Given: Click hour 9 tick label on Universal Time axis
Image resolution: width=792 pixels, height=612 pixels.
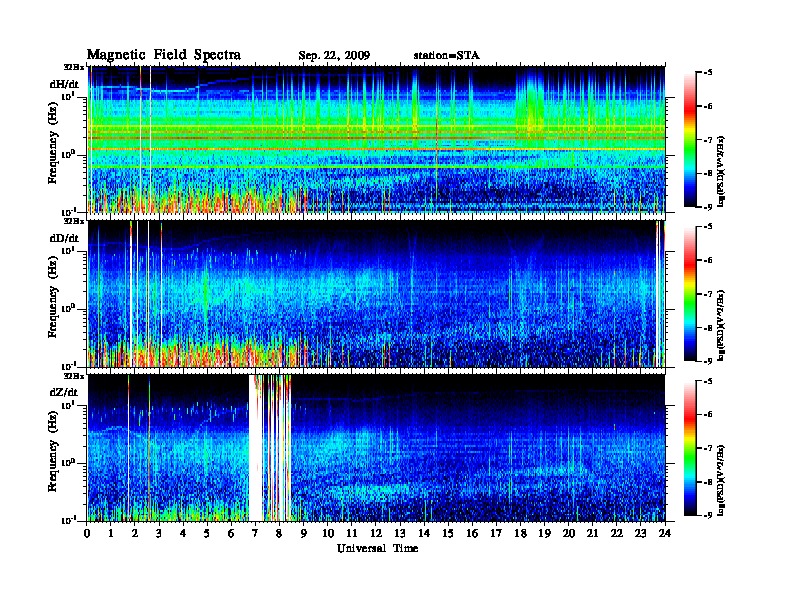Looking at the screenshot, I should coord(304,534).
